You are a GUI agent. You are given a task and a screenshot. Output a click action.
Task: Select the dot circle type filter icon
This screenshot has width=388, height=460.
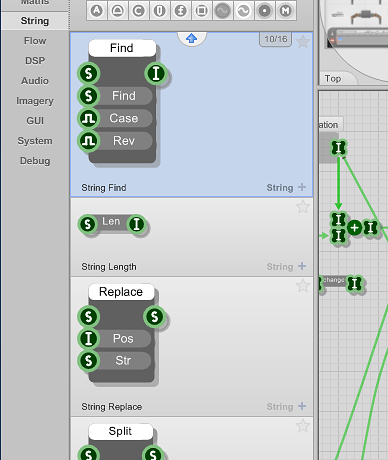point(265,11)
